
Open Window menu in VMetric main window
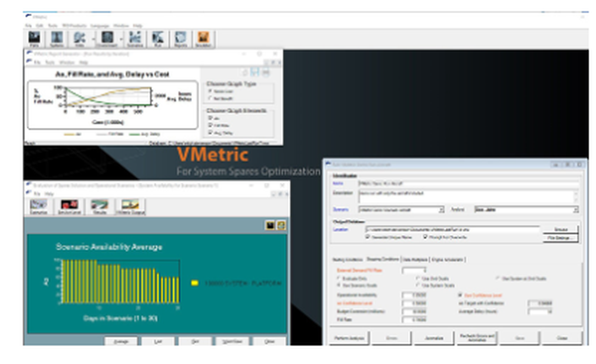tap(121, 26)
